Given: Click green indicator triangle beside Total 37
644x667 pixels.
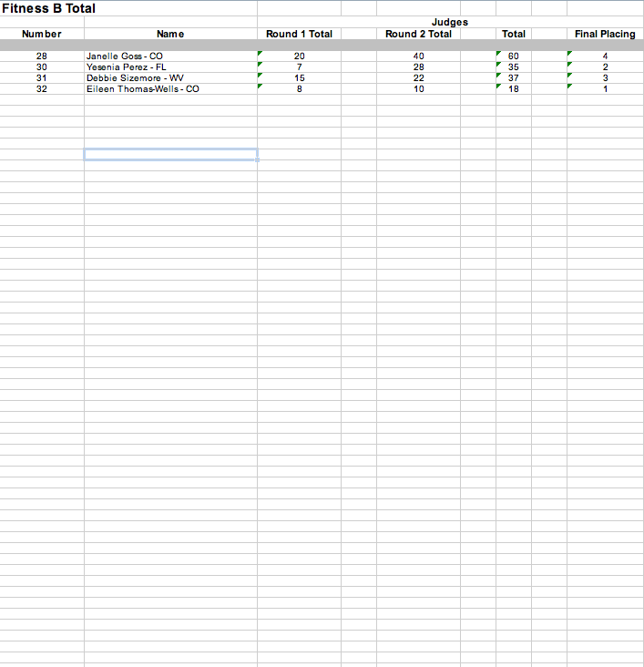Looking at the screenshot, I should point(499,76).
